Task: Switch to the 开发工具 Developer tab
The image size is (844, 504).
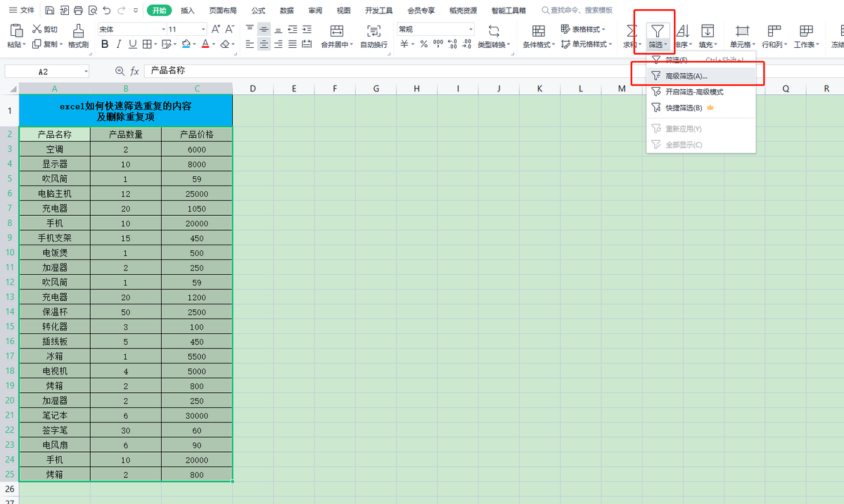Action: [x=379, y=11]
